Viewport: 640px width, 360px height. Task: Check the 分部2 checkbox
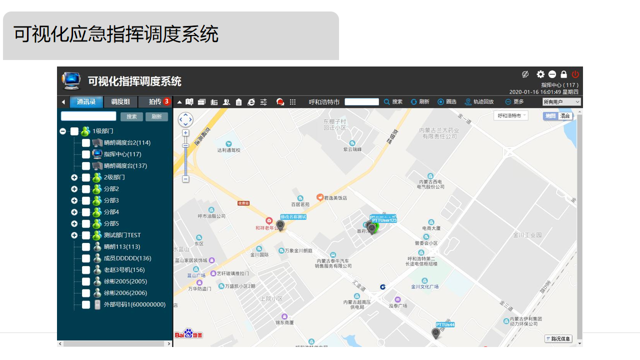pyautogui.click(x=86, y=189)
